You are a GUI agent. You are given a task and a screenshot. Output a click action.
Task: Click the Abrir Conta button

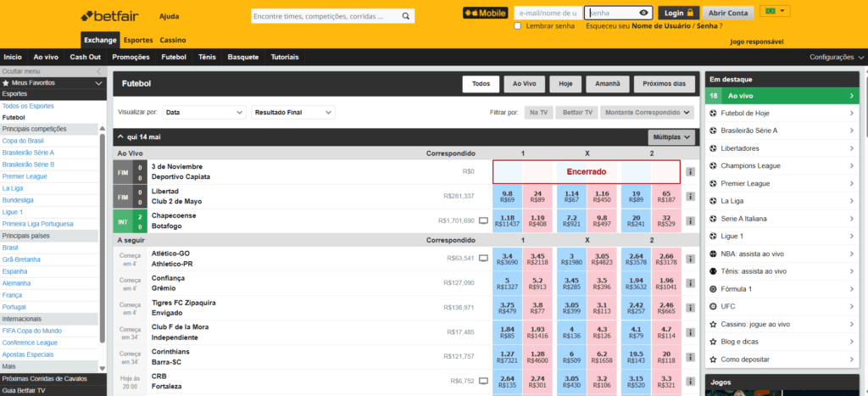click(728, 13)
